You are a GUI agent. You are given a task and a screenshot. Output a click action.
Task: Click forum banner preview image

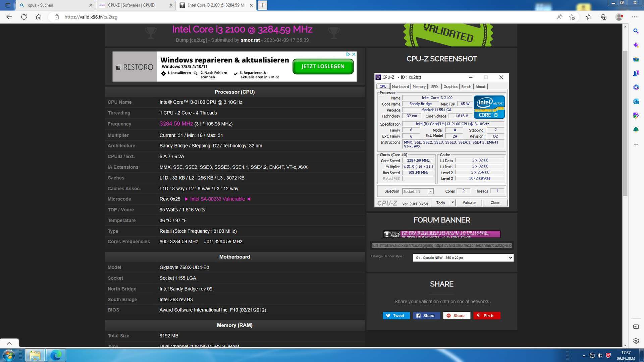point(442,234)
